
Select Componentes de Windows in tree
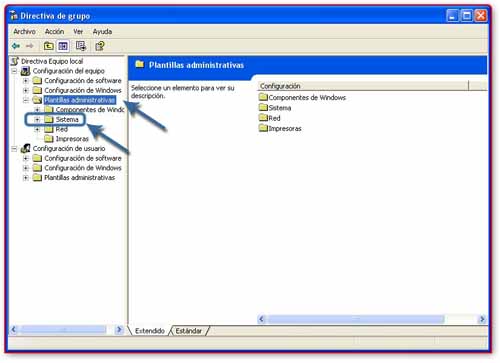point(90,110)
